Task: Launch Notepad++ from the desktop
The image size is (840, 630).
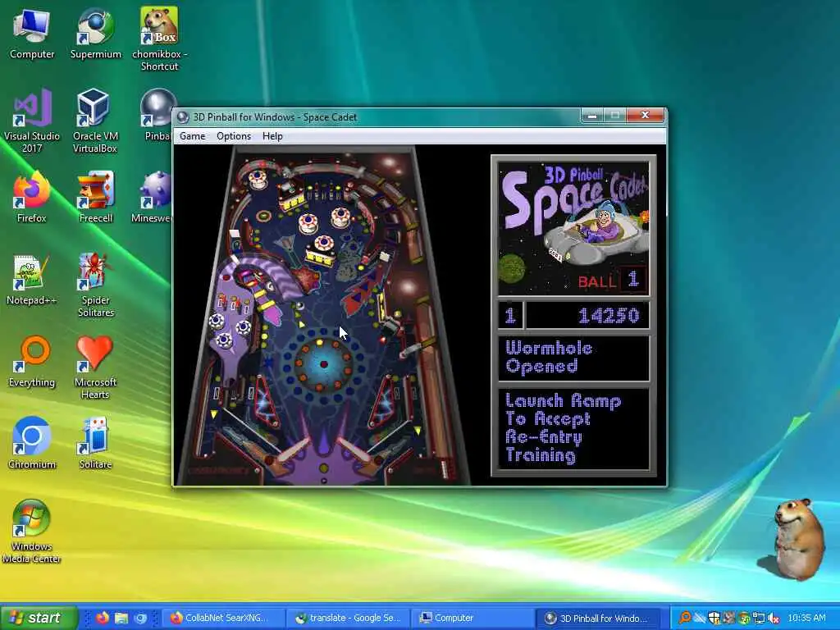Action: pyautogui.click(x=32, y=280)
